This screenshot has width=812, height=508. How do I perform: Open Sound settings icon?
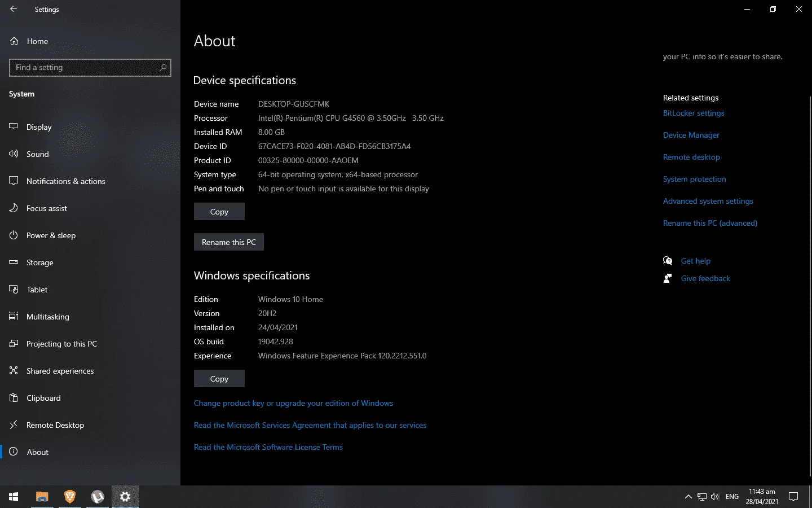tap(14, 154)
